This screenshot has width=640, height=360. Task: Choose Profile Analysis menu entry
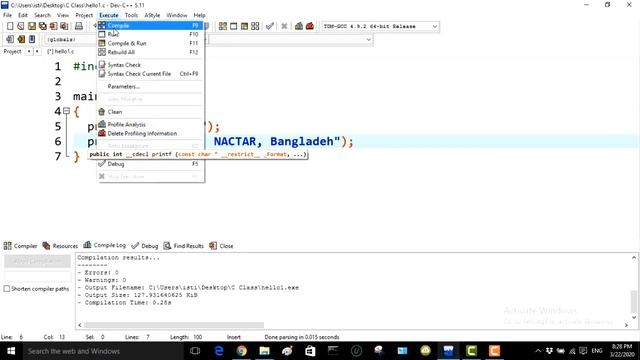[150, 124]
